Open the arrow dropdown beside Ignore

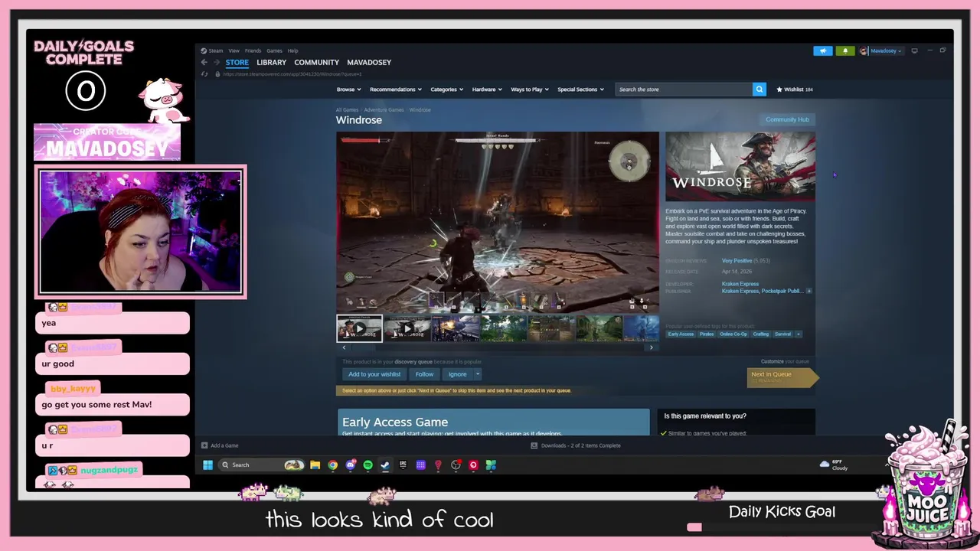click(x=477, y=374)
